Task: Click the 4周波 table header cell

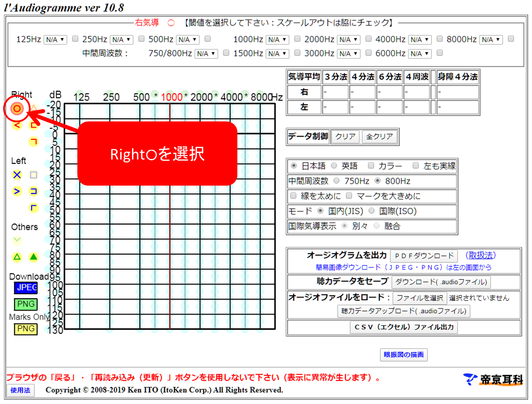Action: pos(417,77)
